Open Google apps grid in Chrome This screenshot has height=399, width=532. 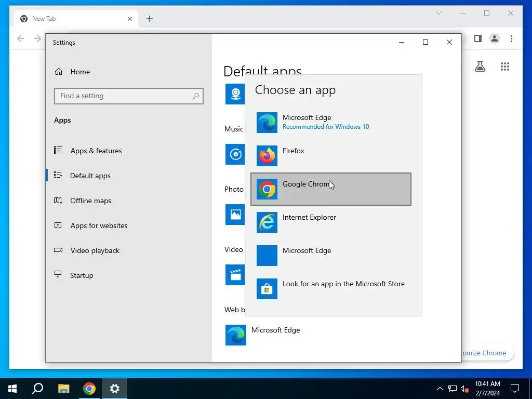(505, 66)
